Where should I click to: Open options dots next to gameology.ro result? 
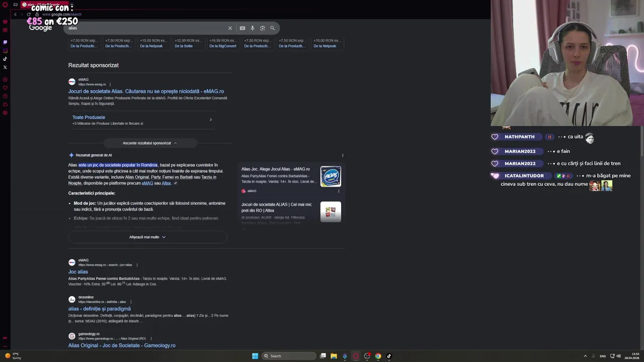(151, 338)
